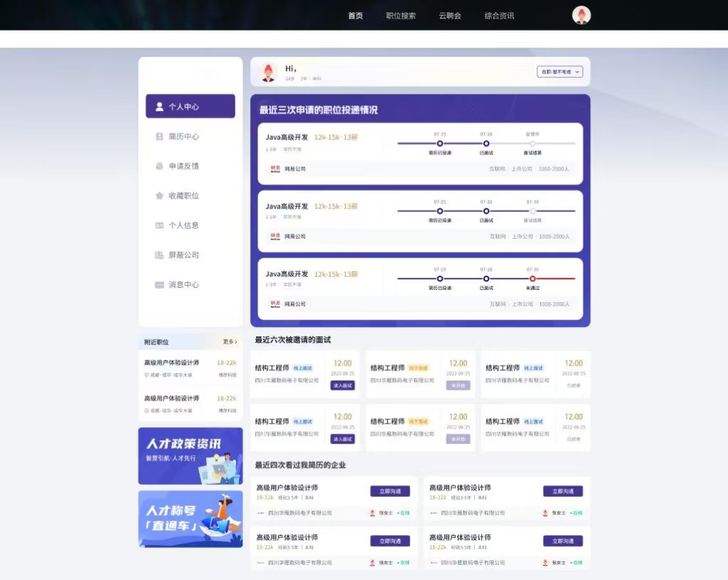The height and width of the screenshot is (580, 728).
Task: Click the 个人中心 person icon in sidebar
Action: tap(159, 107)
